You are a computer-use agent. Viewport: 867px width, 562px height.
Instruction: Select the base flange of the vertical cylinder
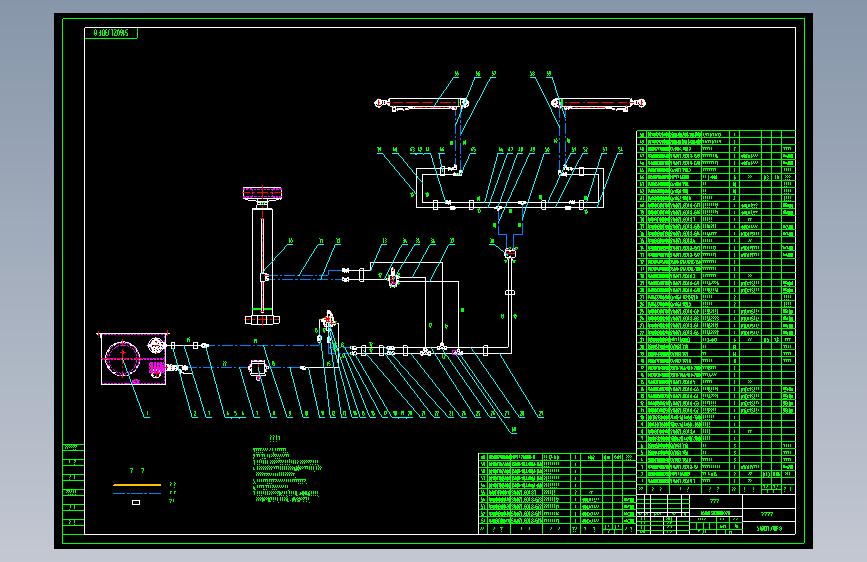click(262, 320)
